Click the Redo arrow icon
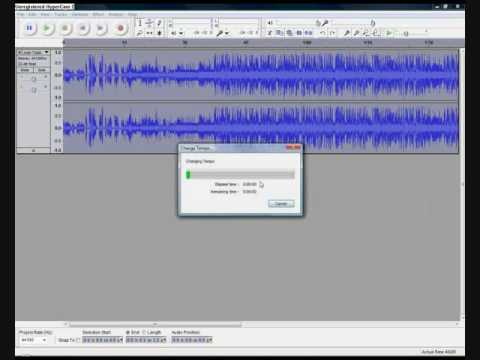 pyautogui.click(x=332, y=33)
